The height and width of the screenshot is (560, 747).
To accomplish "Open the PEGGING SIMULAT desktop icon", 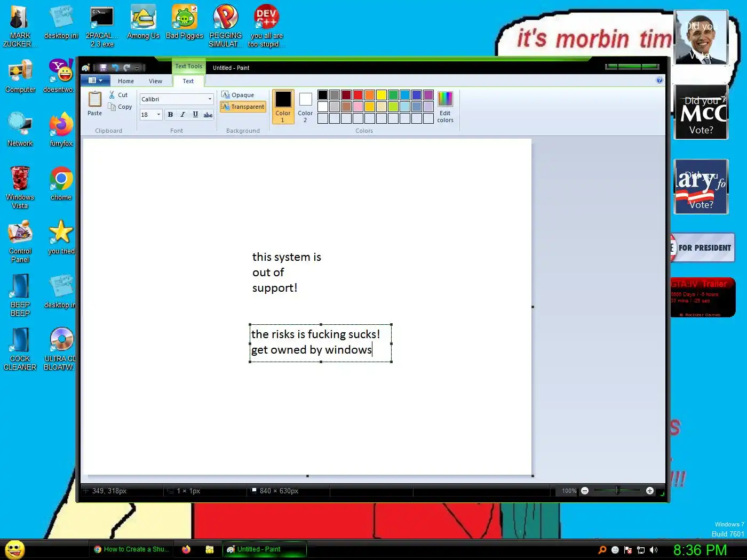I will (226, 26).
